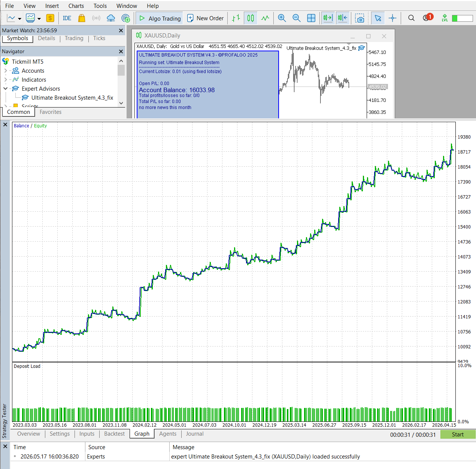Click Tickmill MT5 root in Navigator
This screenshot has width=476, height=469.
[27, 62]
